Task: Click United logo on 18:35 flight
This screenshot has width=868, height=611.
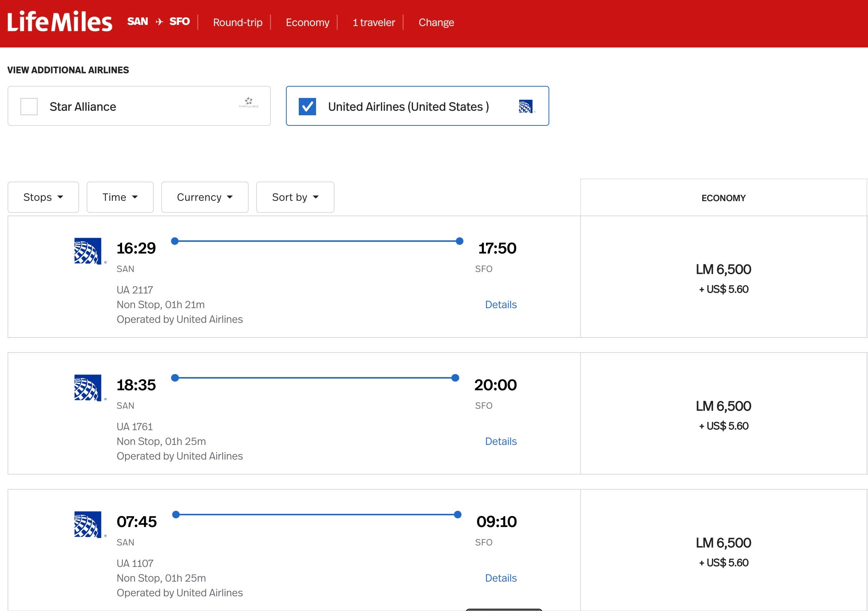Action: tap(88, 388)
